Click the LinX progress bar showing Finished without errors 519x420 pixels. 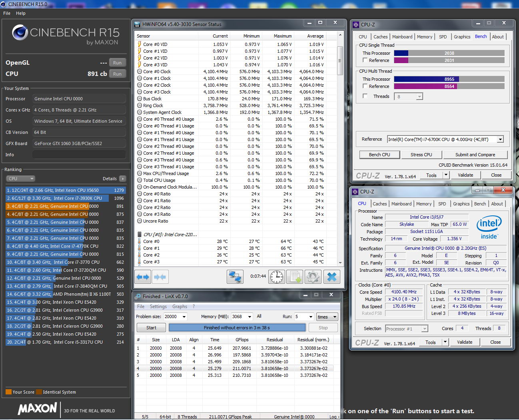(237, 328)
